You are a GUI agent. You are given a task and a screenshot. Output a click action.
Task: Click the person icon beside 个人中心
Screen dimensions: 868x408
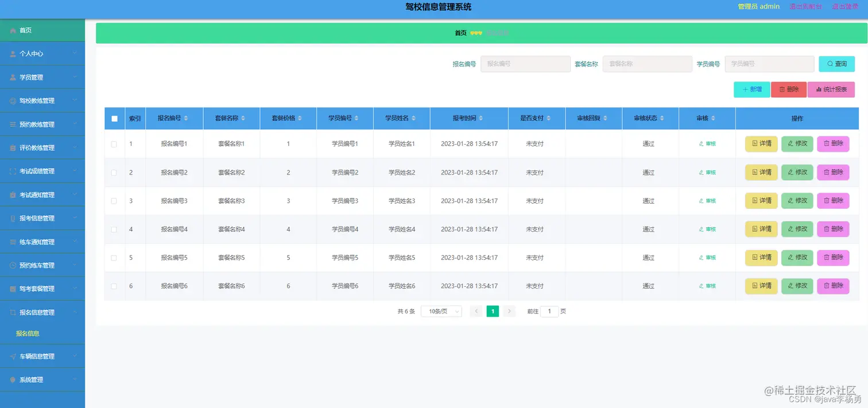(x=13, y=54)
